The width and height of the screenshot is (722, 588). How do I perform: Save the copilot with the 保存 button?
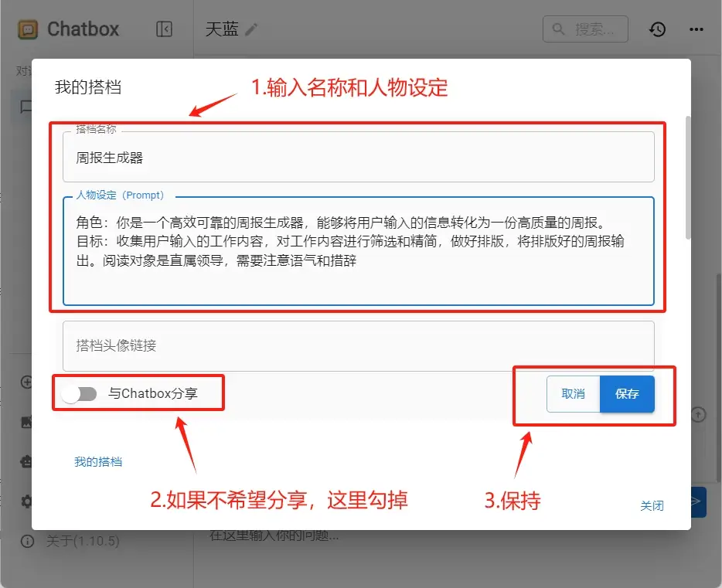point(627,394)
